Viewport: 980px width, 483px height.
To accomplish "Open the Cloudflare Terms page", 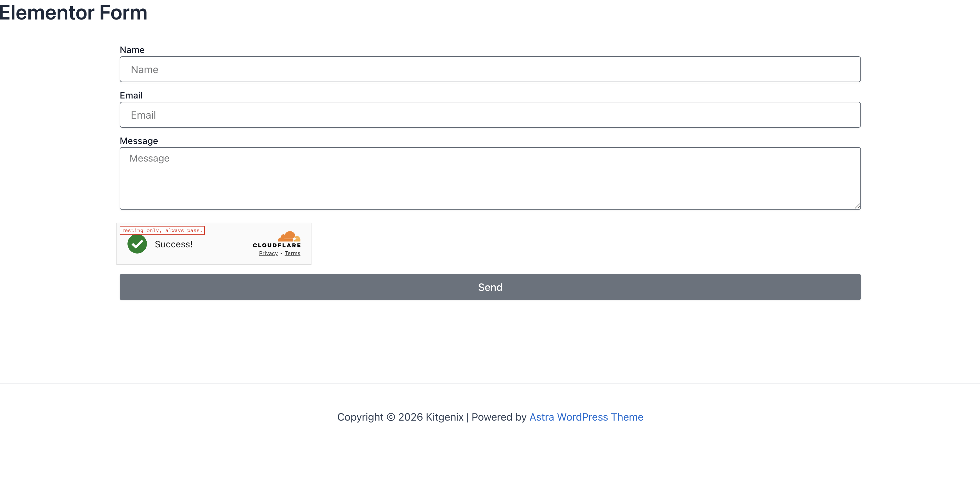I will 292,253.
